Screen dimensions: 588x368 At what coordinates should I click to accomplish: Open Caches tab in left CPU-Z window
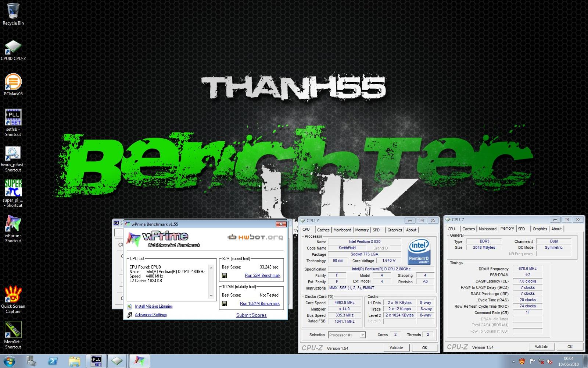click(x=323, y=230)
